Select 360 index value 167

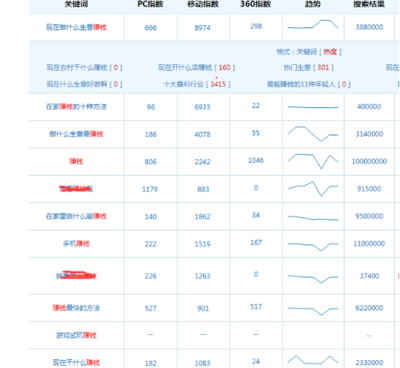point(256,242)
